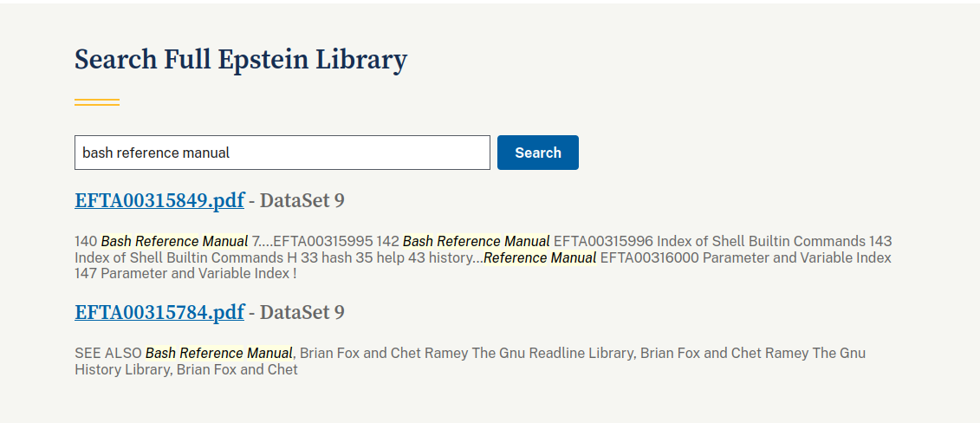Screen dimensions: 980x423
Task: Click the yellow double underline below the heading
Action: pos(97,102)
